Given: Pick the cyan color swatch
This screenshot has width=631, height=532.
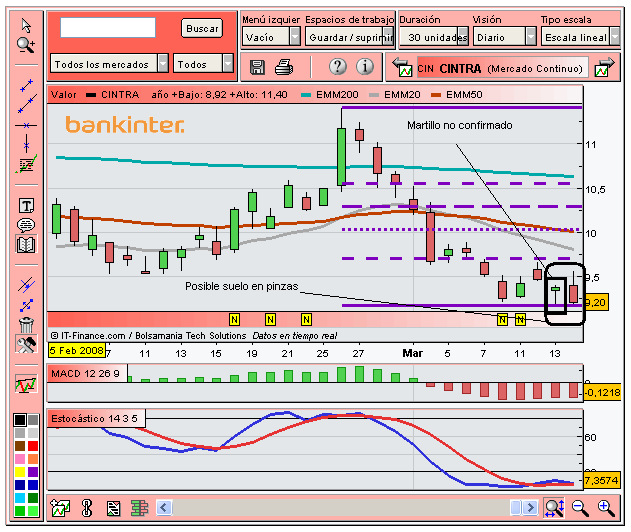Looking at the screenshot, I should coord(20,498).
